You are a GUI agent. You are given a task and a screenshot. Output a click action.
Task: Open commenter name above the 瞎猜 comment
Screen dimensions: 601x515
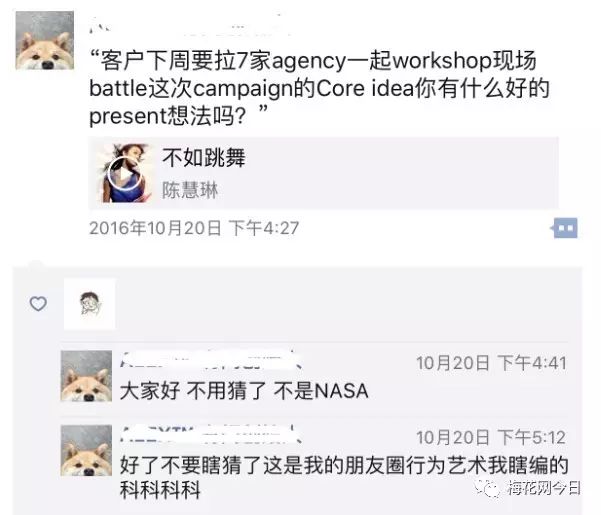(211, 434)
